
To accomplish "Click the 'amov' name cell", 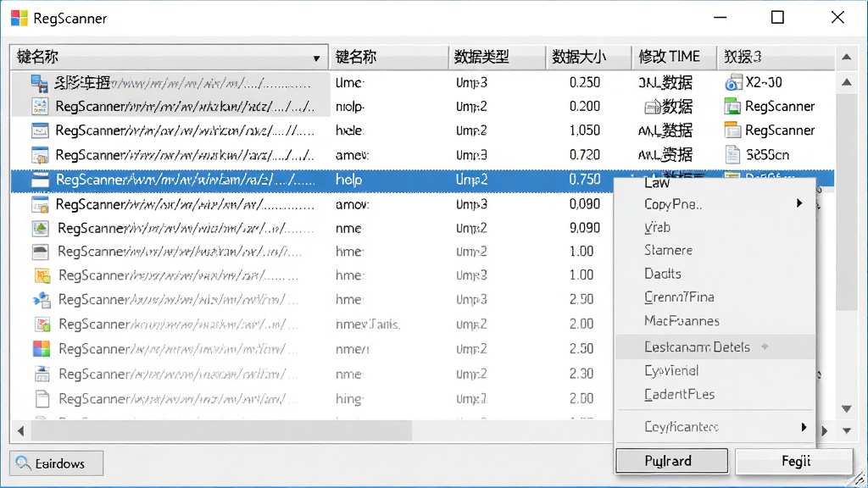I will pos(352,204).
